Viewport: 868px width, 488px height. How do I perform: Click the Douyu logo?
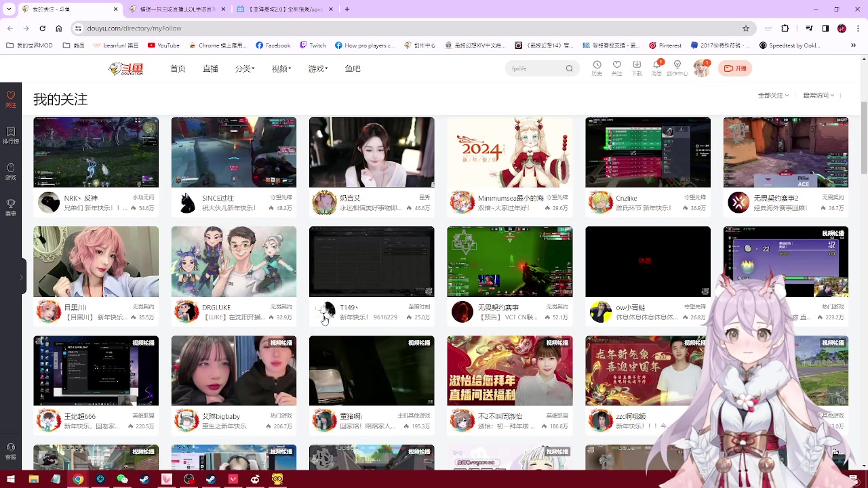(126, 68)
